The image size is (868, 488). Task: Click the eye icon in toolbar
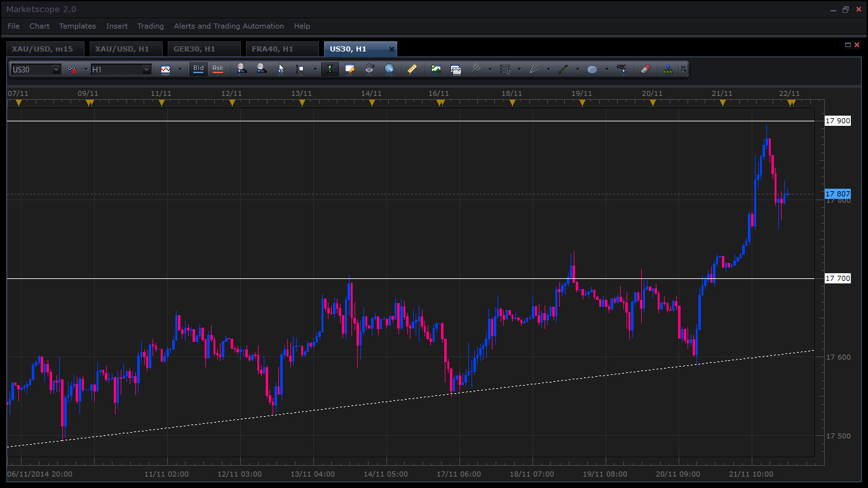tap(369, 69)
